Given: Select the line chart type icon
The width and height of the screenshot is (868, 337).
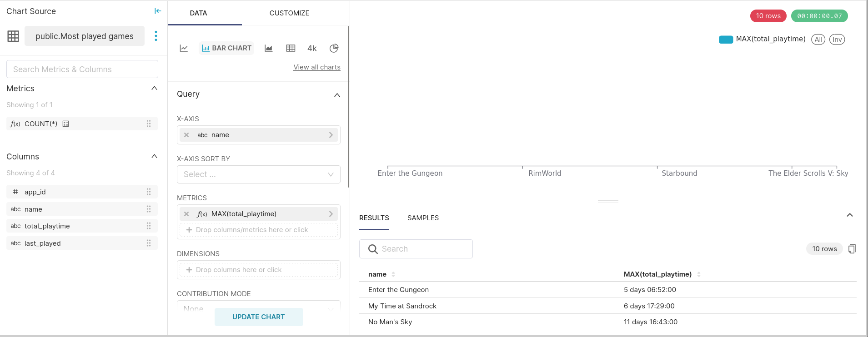Looking at the screenshot, I should [184, 48].
